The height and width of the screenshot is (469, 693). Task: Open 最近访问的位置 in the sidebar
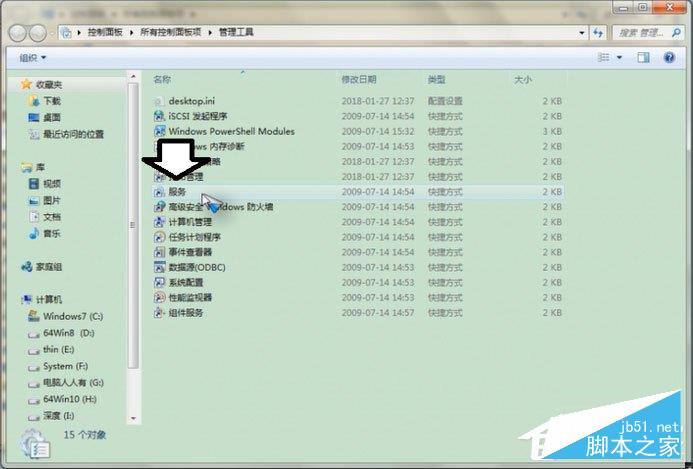[x=73, y=134]
